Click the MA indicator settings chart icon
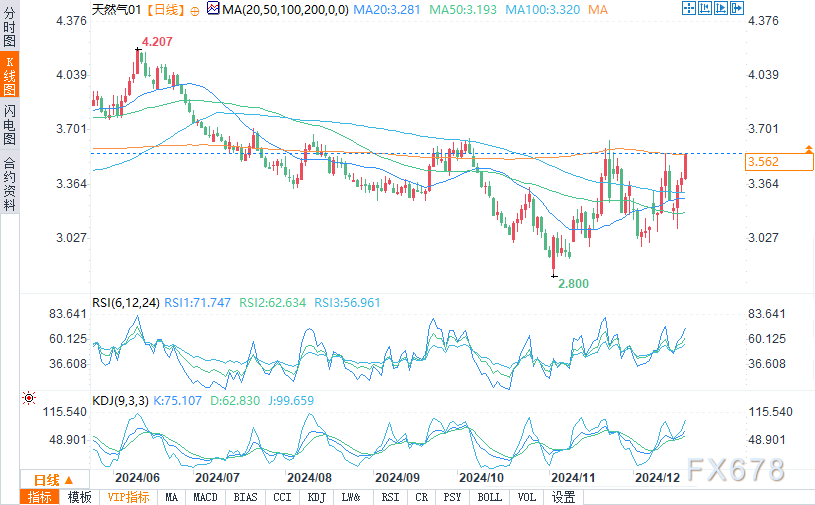815x505 pixels. 213,8
